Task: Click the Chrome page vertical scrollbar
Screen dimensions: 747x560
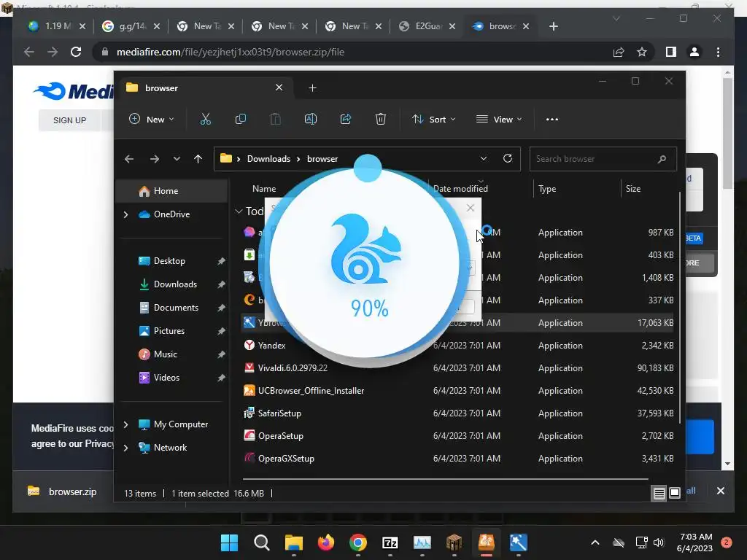Action: tap(727, 133)
